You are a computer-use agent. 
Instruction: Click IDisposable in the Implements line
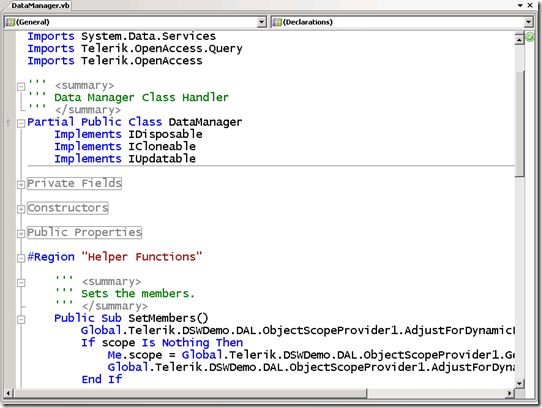165,135
